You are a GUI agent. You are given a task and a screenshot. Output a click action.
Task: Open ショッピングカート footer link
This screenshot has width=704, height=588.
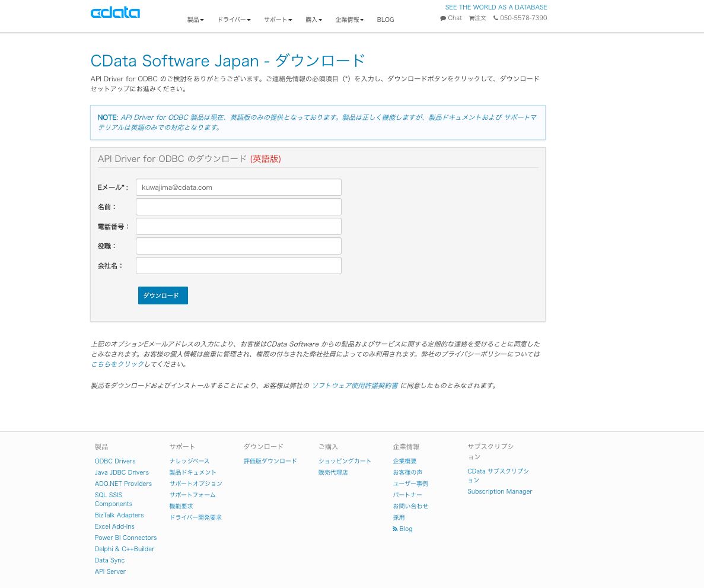tap(345, 462)
